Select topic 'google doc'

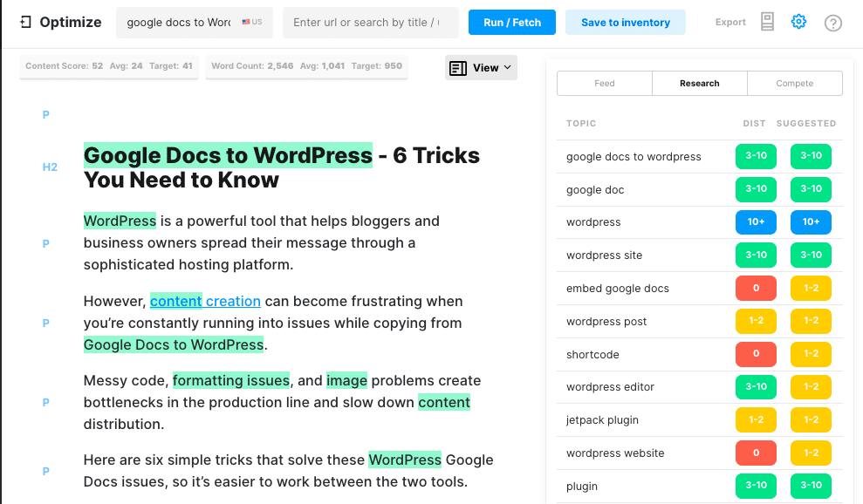(595, 190)
